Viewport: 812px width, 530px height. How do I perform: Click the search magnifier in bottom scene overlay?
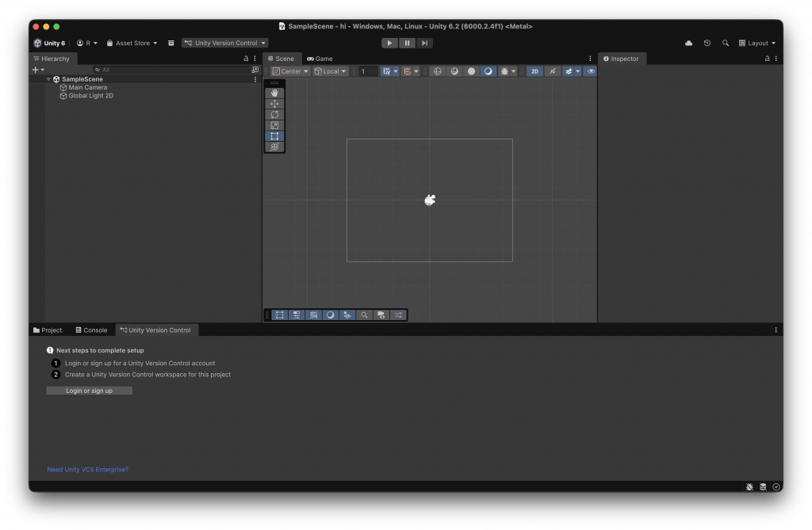pyautogui.click(x=364, y=315)
